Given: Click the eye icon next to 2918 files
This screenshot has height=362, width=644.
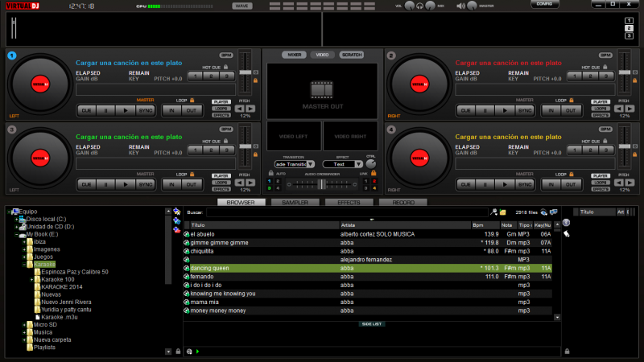Looking at the screenshot, I should tap(544, 212).
